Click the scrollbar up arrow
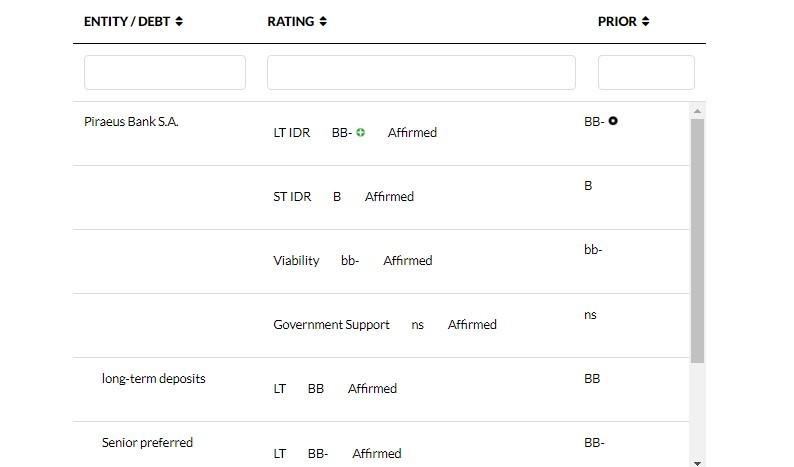Viewport: 794px width, 467px height. pyautogui.click(x=697, y=110)
